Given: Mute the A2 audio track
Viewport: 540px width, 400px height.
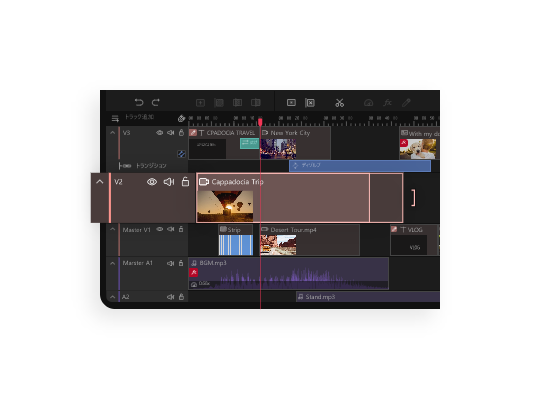Looking at the screenshot, I should 171,297.
